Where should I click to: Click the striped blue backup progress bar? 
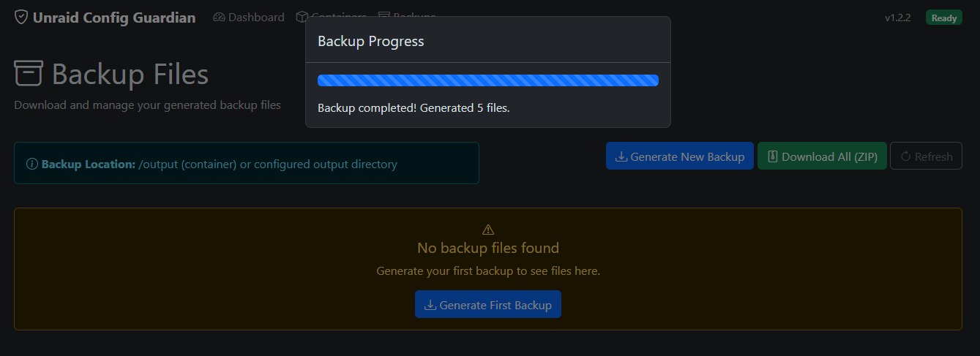(488, 80)
